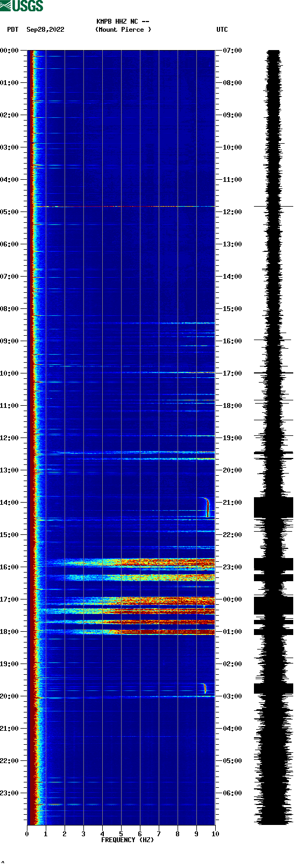Click the curved high-frequency signal near 14:00 PDT
The image size is (297, 868).
pos(206,507)
